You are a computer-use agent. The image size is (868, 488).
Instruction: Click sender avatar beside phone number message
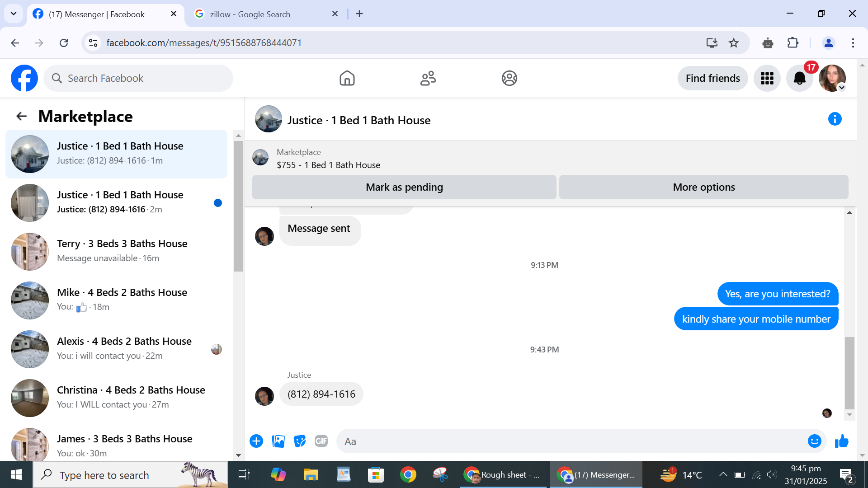click(264, 396)
